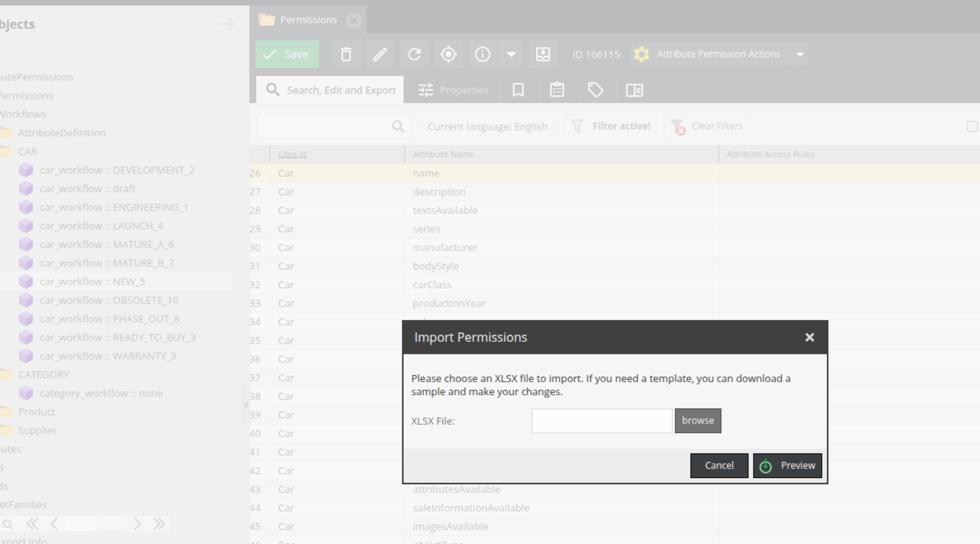Expand the dropdown arrow next to info icon
The width and height of the screenshot is (980, 544).
(511, 54)
